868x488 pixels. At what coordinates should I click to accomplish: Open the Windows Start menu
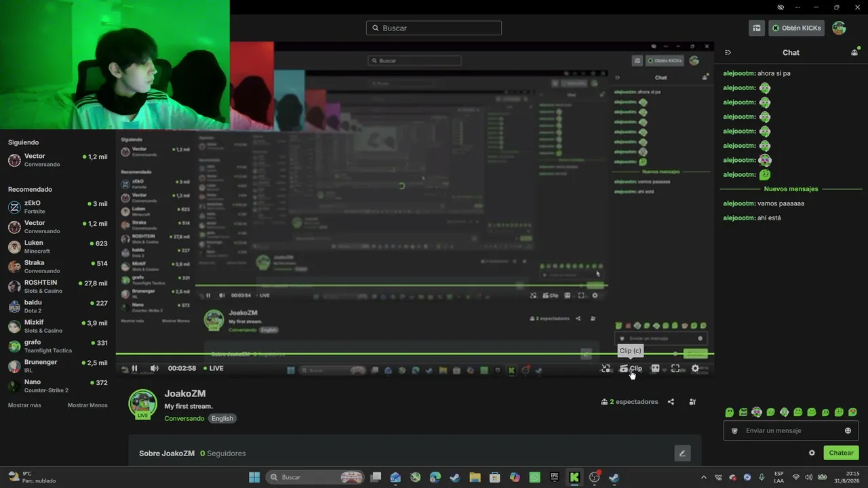coord(254,477)
